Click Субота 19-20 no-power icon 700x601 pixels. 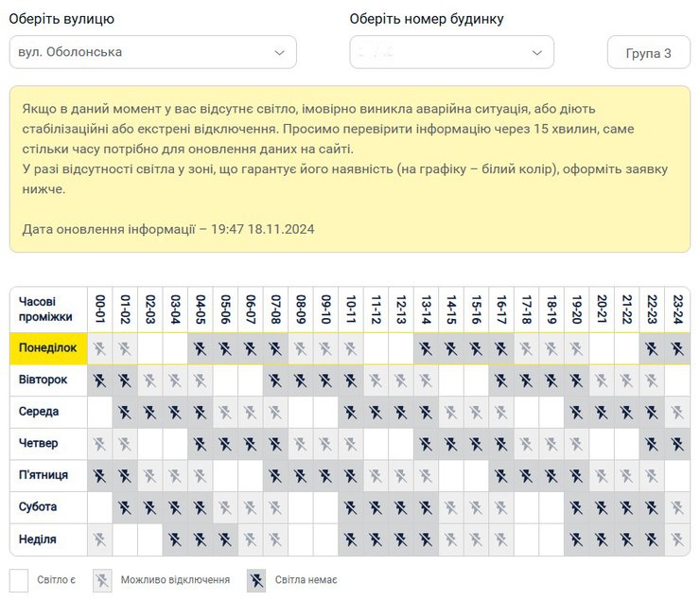576,508
